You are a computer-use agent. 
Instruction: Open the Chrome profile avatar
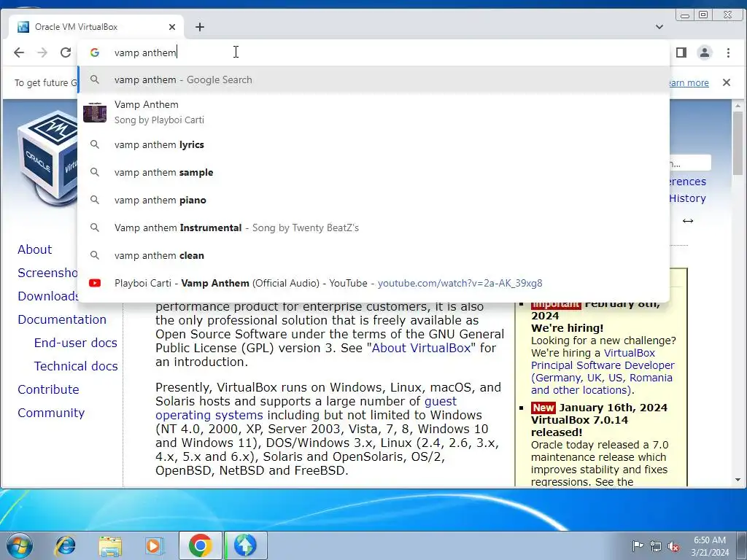pyautogui.click(x=704, y=52)
